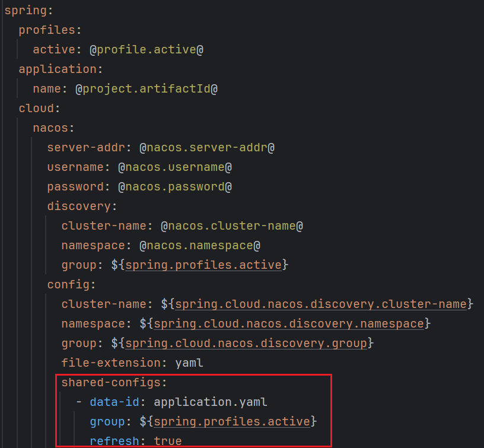This screenshot has height=448, width=484.
Task: Click the '@project.artifactId@' value
Action: pos(147,89)
